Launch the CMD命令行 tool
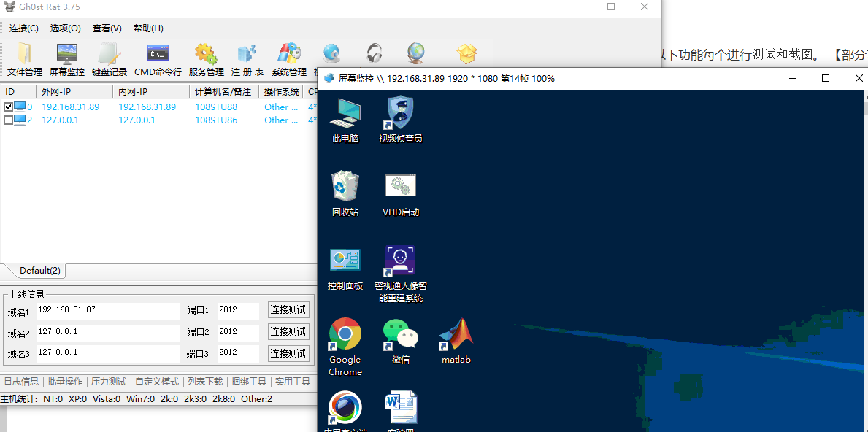 158,60
